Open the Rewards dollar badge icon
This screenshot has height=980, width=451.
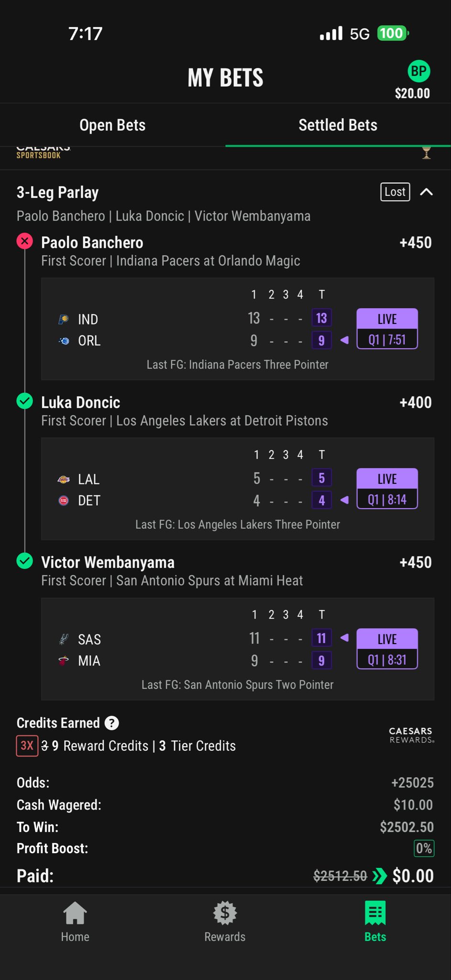click(225, 913)
